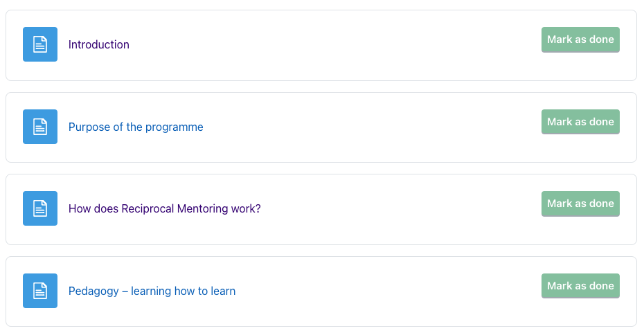Mark the Introduction activity as done
The image size is (644, 333).
point(580,39)
